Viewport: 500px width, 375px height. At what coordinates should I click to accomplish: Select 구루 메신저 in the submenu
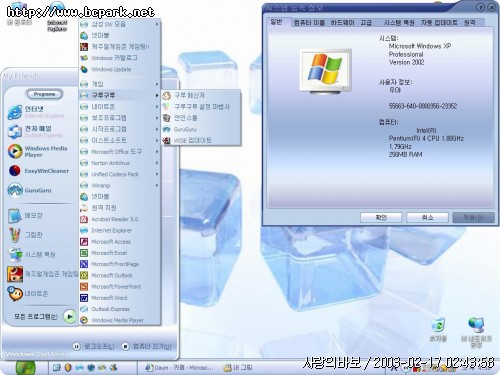point(201,95)
